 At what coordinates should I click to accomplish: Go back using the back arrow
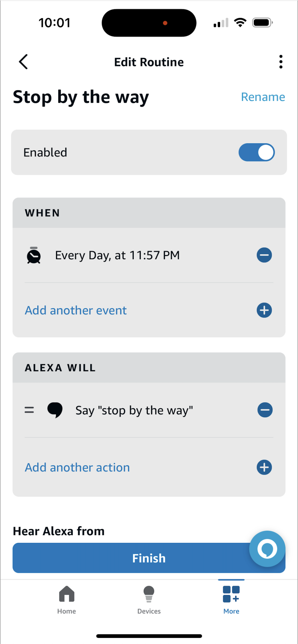24,62
